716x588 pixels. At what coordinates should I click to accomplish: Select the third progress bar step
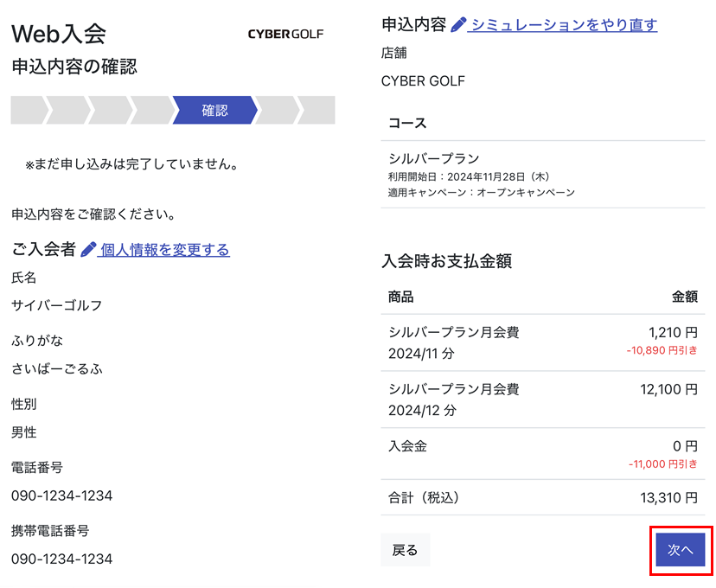coord(110,111)
